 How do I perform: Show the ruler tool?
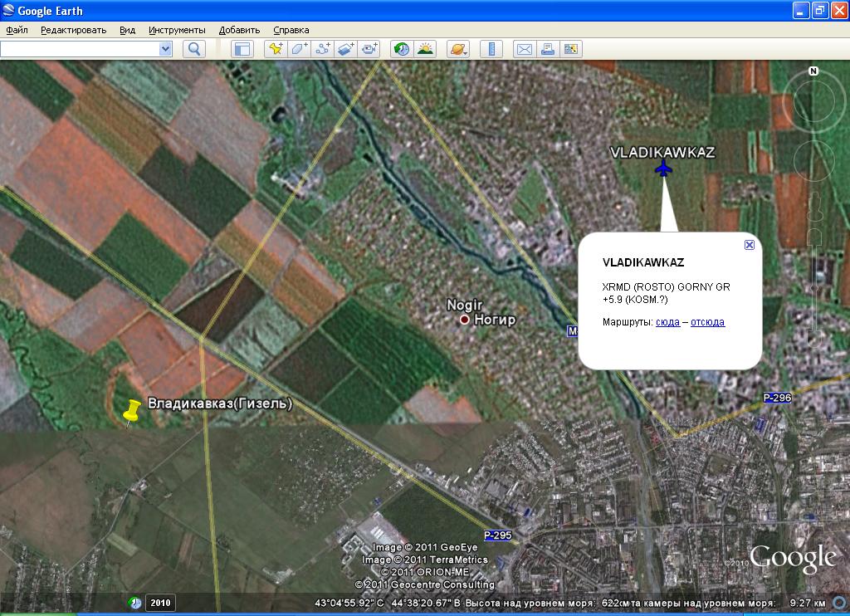click(x=491, y=49)
